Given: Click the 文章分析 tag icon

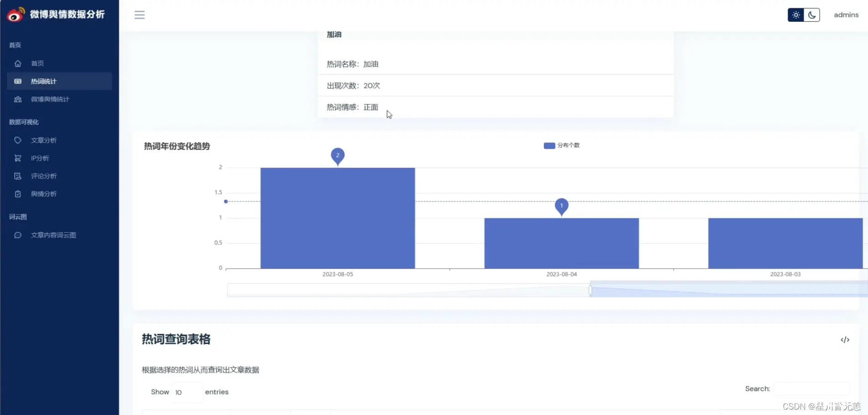Looking at the screenshot, I should 18,140.
